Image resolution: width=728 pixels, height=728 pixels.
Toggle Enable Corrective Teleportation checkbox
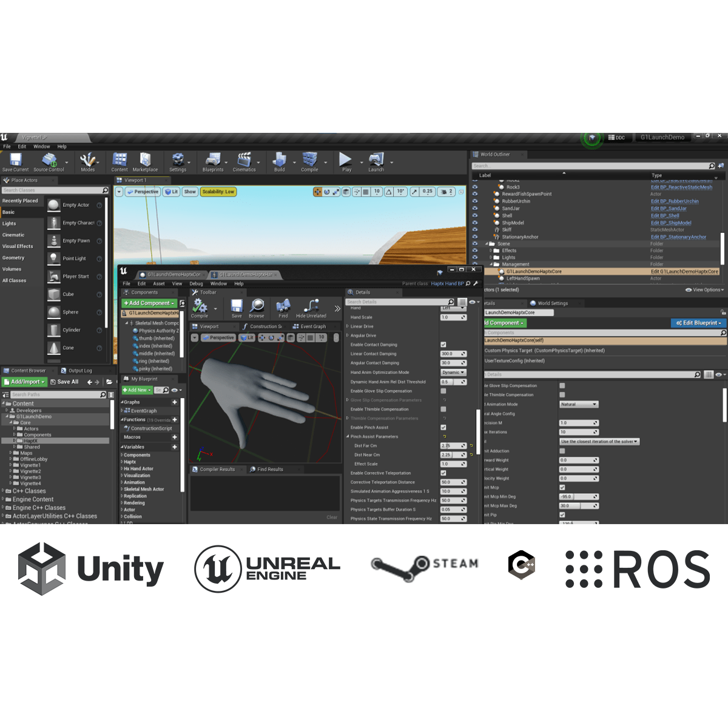point(443,473)
